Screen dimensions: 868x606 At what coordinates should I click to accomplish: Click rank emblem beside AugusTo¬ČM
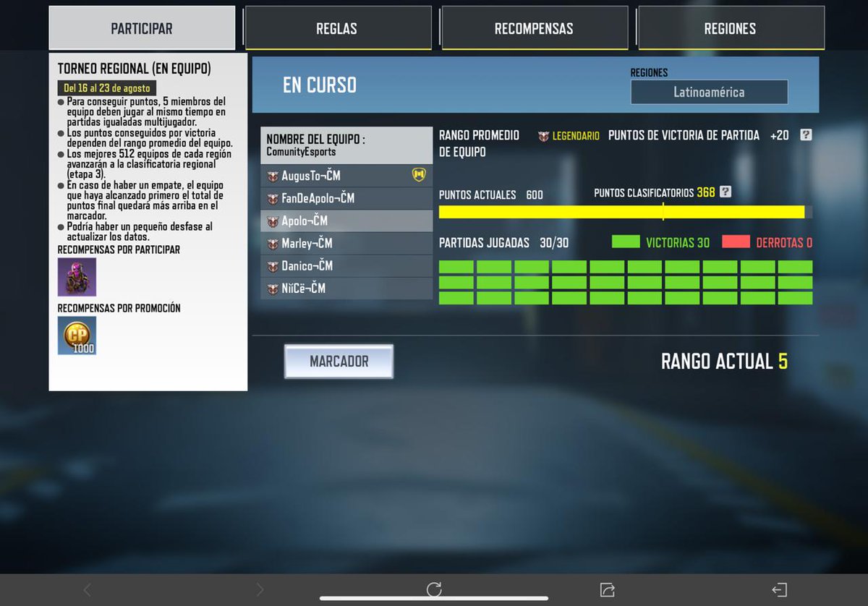273,176
